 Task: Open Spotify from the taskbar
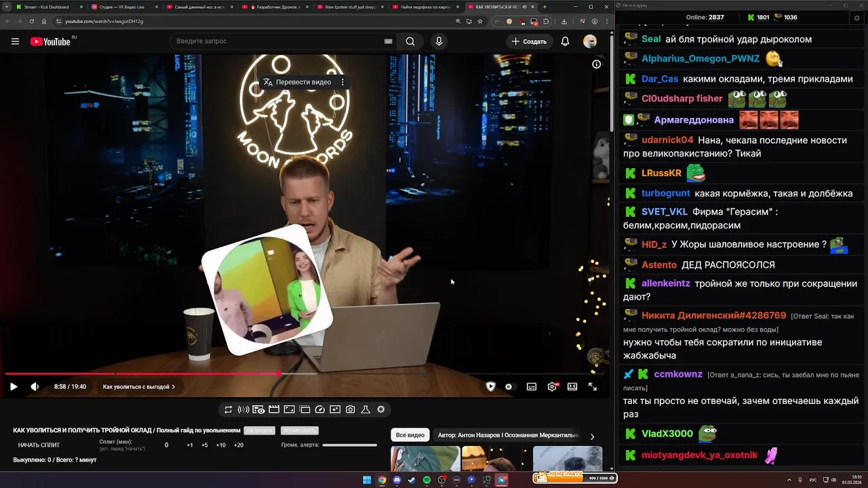click(427, 480)
